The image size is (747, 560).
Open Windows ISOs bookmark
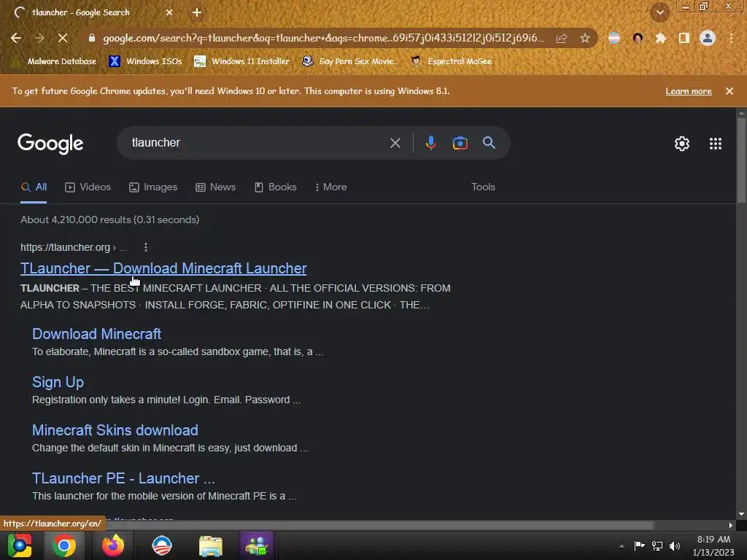point(146,61)
